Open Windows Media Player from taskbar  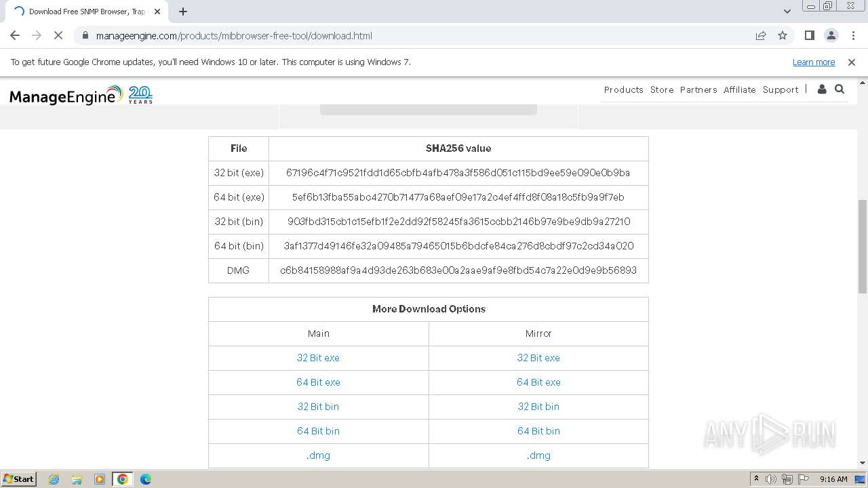pos(100,479)
